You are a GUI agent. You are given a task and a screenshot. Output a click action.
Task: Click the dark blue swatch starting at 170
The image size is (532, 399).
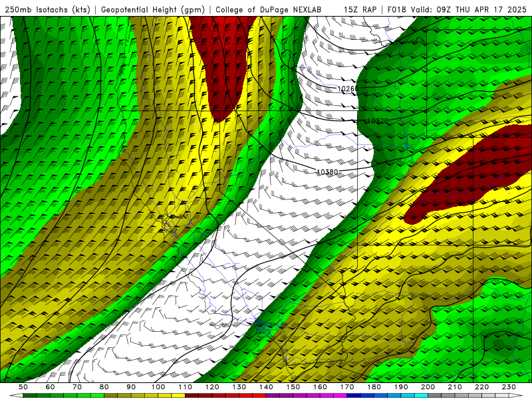coord(354,395)
